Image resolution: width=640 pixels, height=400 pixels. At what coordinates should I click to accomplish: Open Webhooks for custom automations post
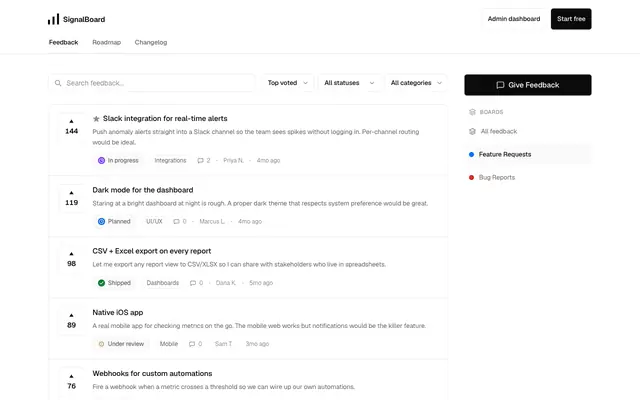[152, 373]
